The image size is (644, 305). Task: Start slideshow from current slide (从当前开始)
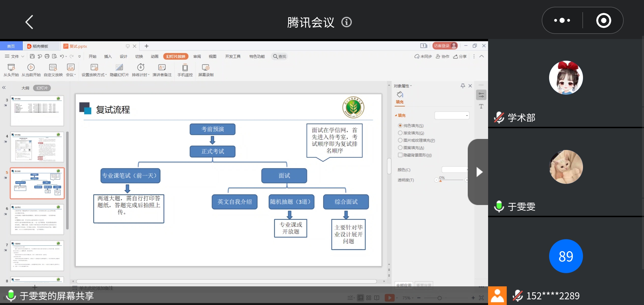click(x=31, y=67)
